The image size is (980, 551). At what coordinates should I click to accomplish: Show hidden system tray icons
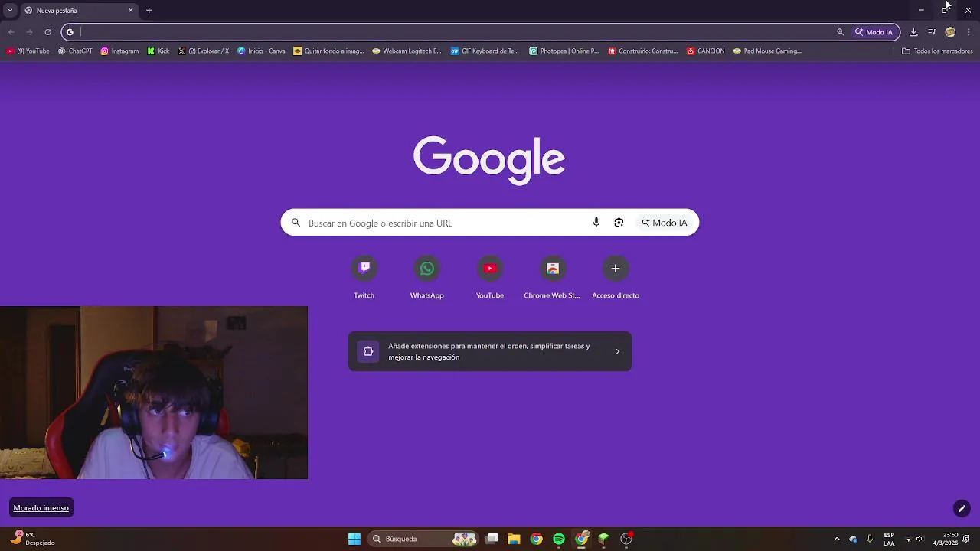[836, 539]
